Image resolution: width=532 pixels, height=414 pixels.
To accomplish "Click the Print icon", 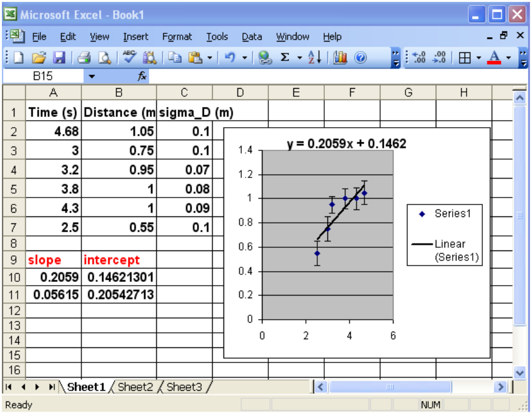I will point(84,58).
